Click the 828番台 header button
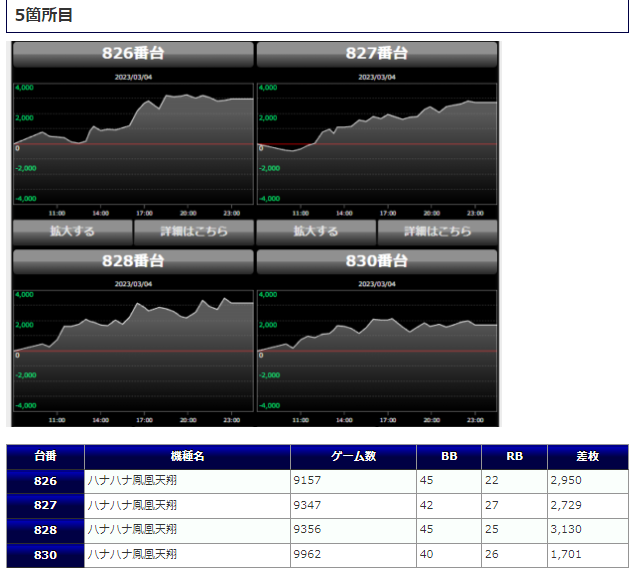This screenshot has height=570, width=630. coord(133,262)
